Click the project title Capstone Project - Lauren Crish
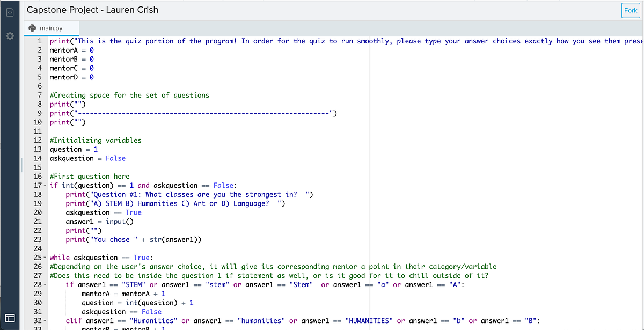644x330 pixels. click(x=92, y=10)
